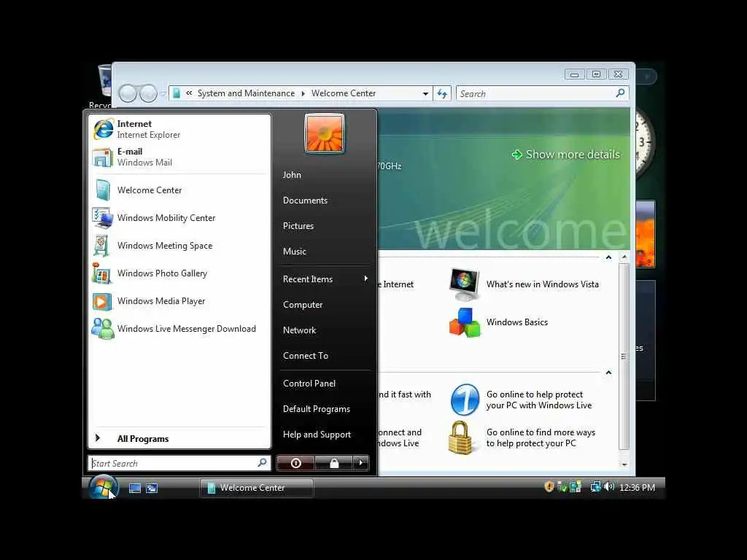This screenshot has height=560, width=747.
Task: Open Documents from Start menu
Action: tap(306, 201)
